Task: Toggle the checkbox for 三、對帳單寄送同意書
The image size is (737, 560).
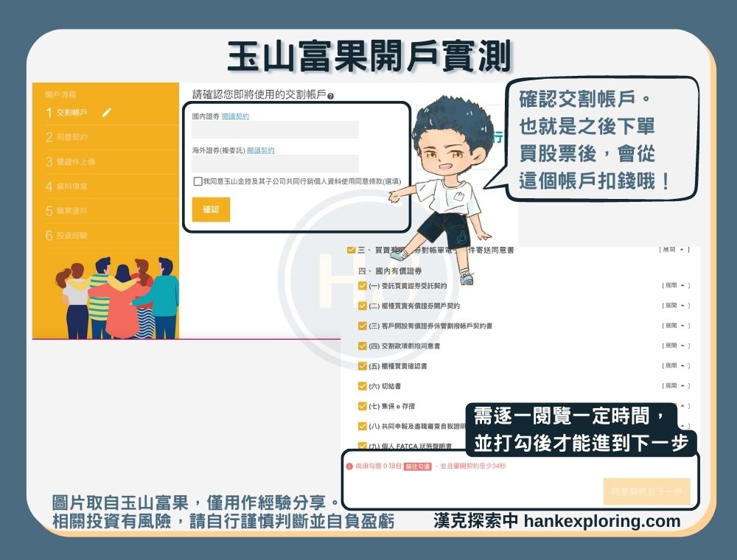Action: (x=351, y=250)
